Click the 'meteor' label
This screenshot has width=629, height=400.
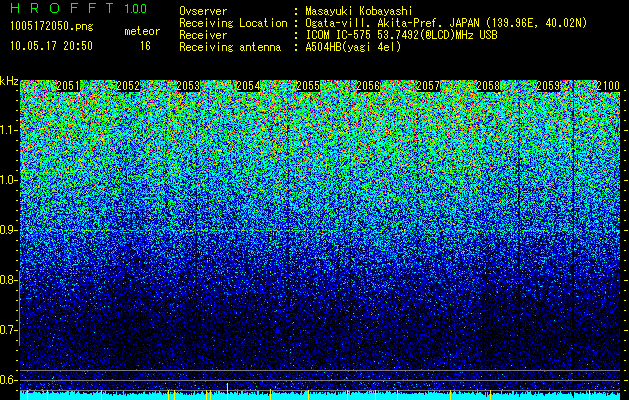point(142,31)
